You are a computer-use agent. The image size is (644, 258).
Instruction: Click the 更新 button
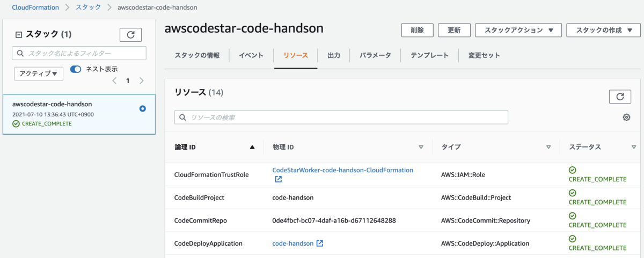coord(454,31)
